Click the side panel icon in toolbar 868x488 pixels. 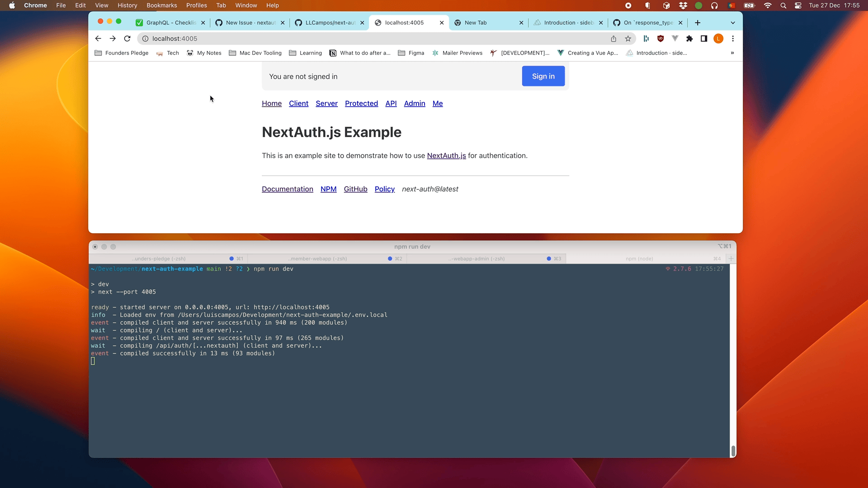click(x=704, y=38)
